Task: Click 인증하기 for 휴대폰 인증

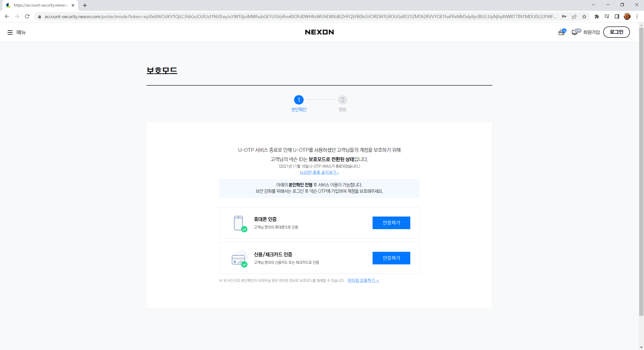Action: tap(391, 223)
